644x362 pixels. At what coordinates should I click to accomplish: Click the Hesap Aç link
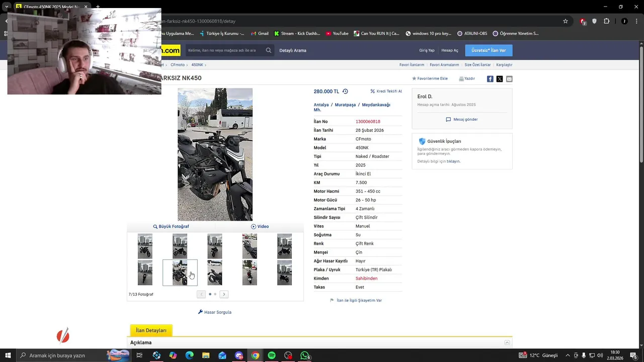[450, 50]
